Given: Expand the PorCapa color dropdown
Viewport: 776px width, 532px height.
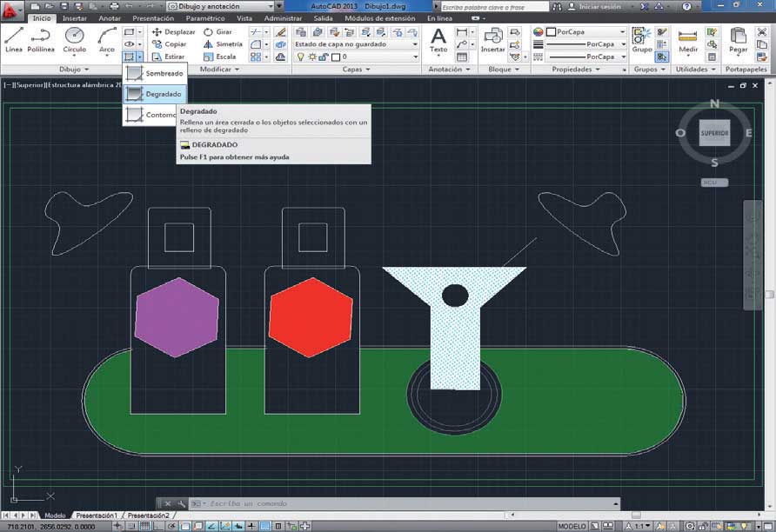Looking at the screenshot, I should coord(623,32).
